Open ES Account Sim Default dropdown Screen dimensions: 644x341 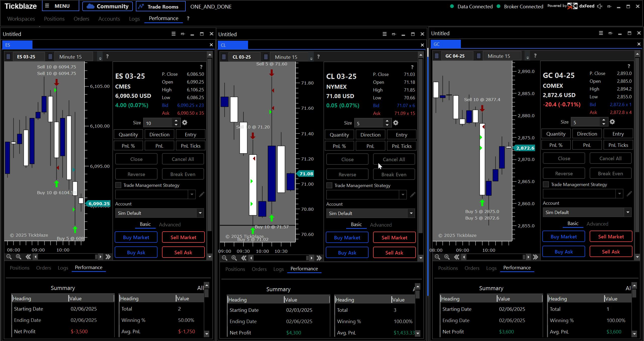click(x=200, y=213)
